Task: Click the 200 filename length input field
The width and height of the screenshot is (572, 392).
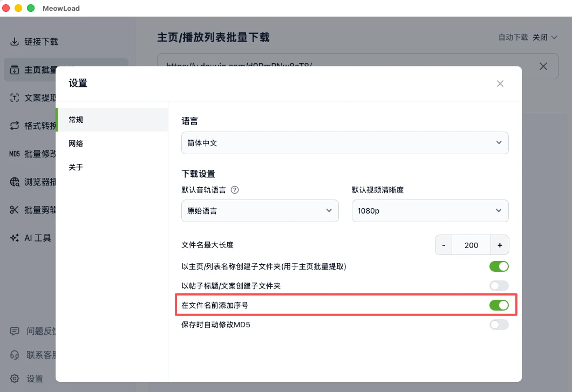Action: pyautogui.click(x=471, y=245)
